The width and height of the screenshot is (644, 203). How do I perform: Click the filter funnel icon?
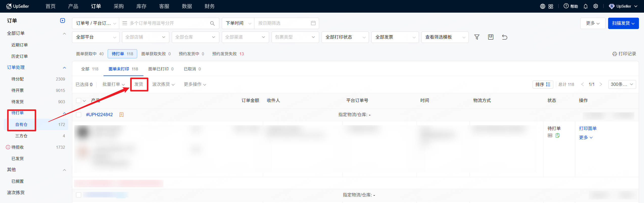[477, 37]
